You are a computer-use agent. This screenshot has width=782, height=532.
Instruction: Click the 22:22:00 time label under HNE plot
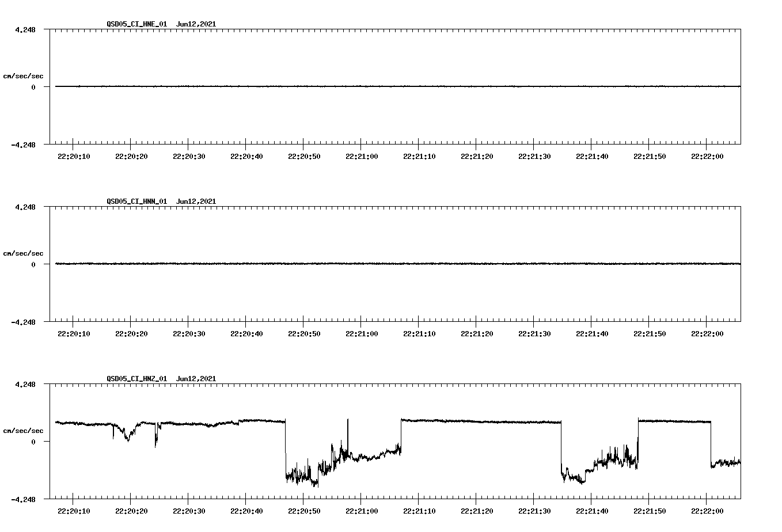[x=707, y=157]
